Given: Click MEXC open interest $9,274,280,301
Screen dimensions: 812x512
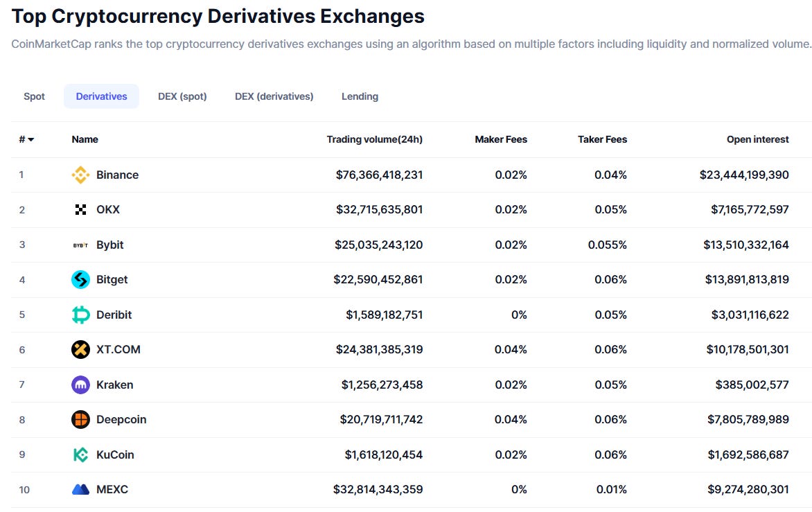Looking at the screenshot, I should [x=748, y=489].
